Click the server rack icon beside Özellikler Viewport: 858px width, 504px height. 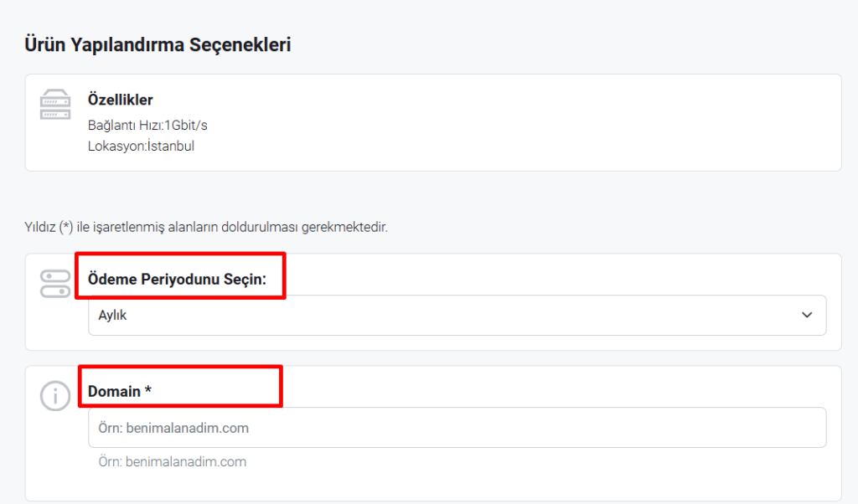[55, 104]
